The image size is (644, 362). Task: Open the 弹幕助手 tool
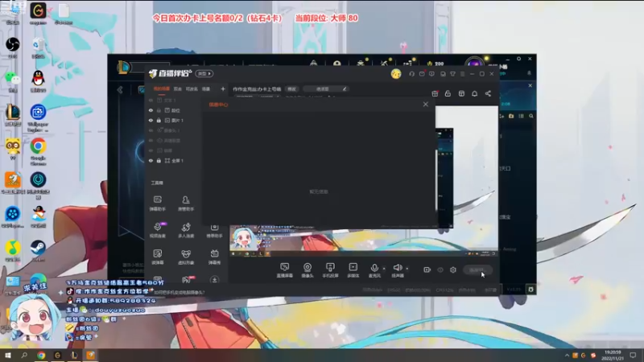(x=157, y=204)
